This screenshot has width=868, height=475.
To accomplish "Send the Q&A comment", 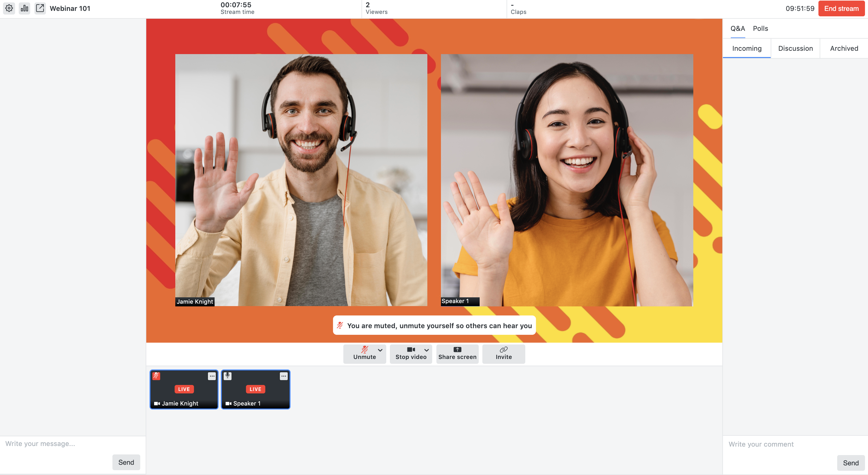I will pos(850,463).
